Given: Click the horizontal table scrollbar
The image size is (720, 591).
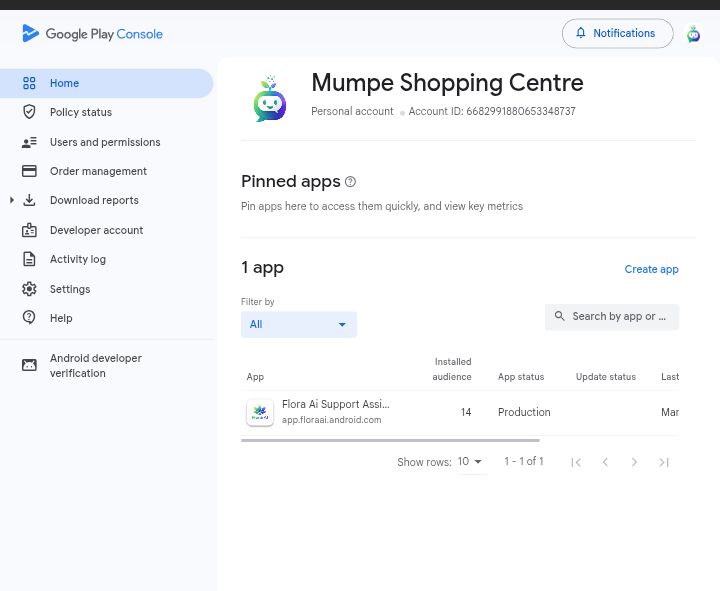Looking at the screenshot, I should pyautogui.click(x=390, y=440).
